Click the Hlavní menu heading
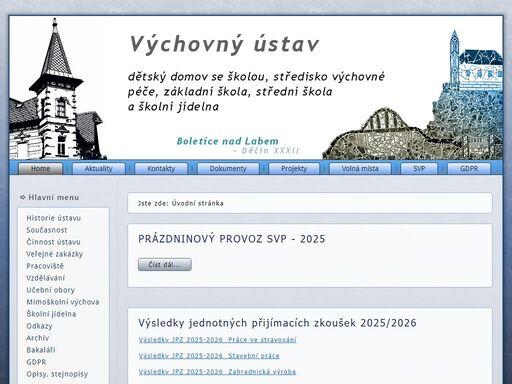This screenshot has height=384, width=512. [x=54, y=197]
